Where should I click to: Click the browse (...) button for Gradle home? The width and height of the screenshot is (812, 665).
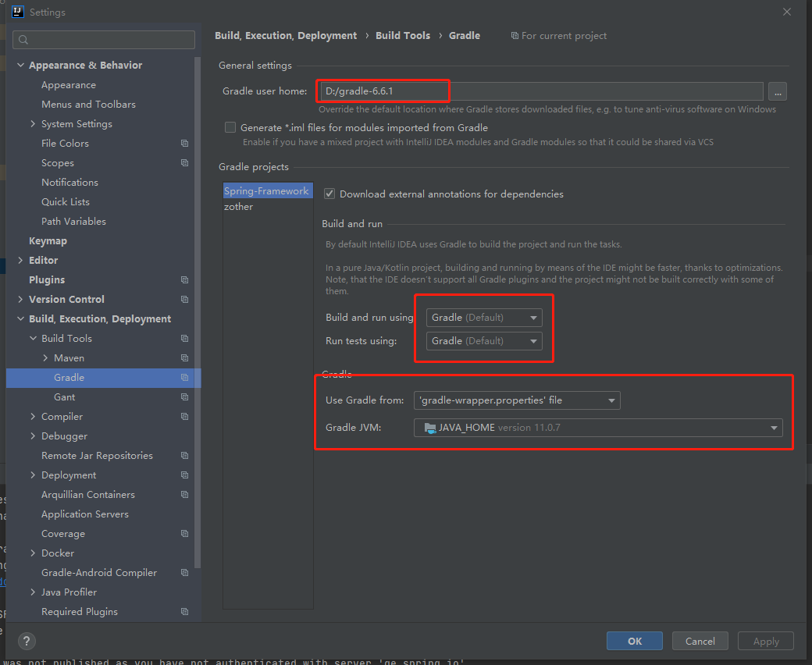click(x=778, y=91)
